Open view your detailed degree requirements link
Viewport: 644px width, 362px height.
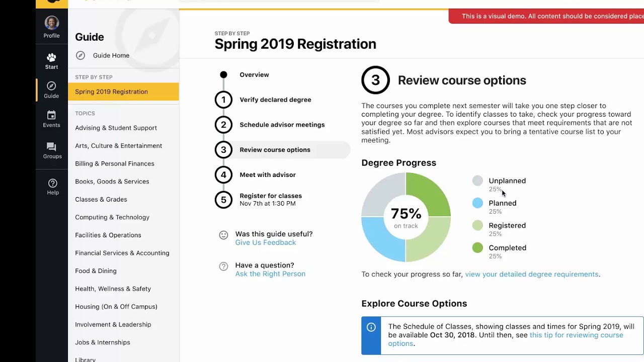[532, 274]
